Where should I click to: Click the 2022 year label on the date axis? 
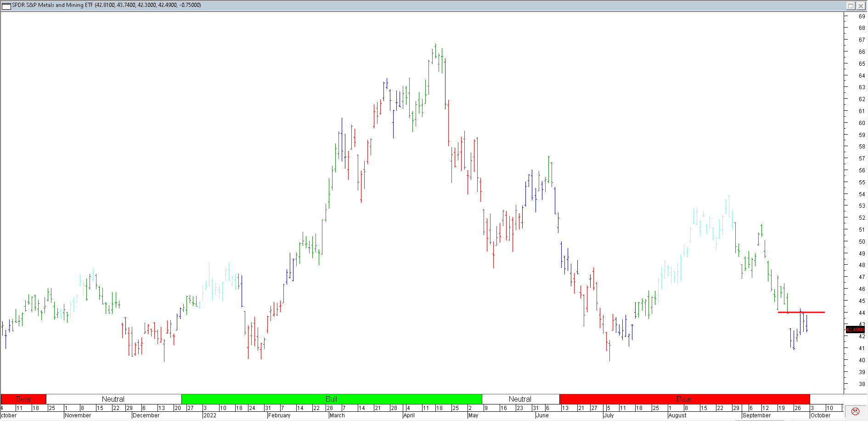pyautogui.click(x=210, y=415)
